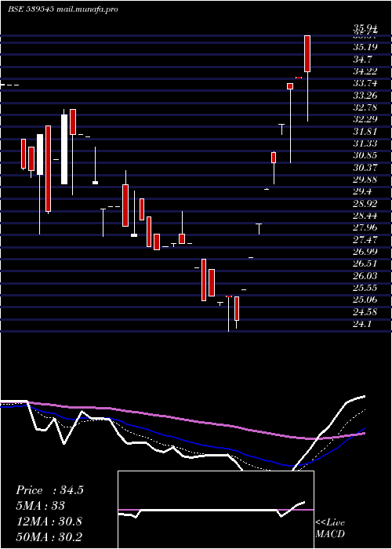Select the 26.99 price axis label

coord(365,252)
